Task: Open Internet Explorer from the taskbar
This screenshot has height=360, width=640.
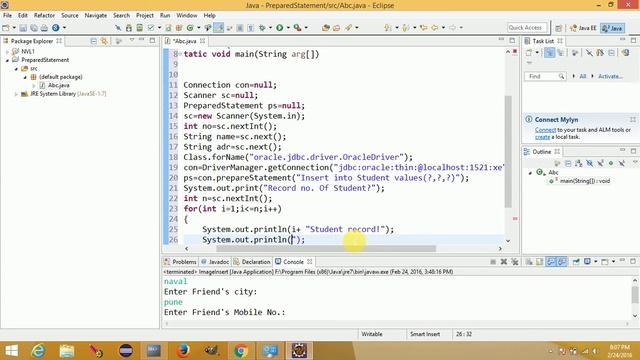Action: point(38,351)
